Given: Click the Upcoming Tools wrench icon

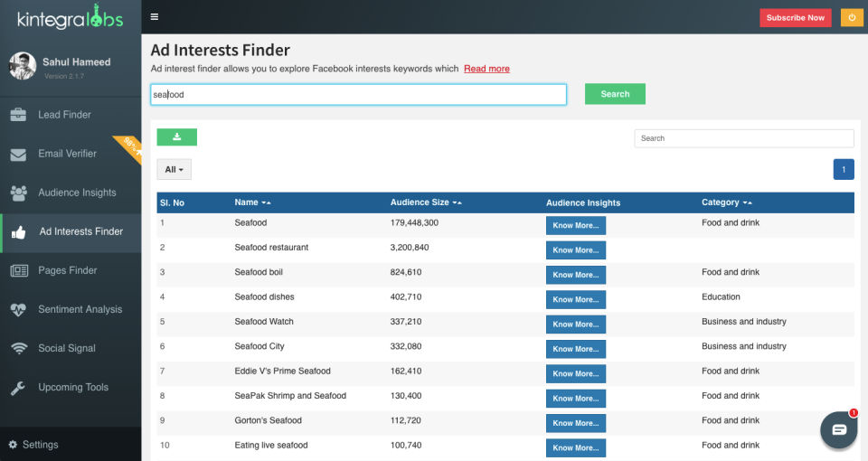Looking at the screenshot, I should pyautogui.click(x=18, y=388).
